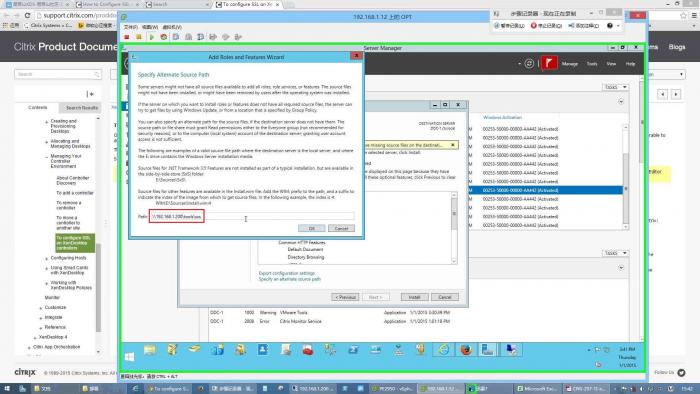Expand the Customize tree node
Viewport: 700px width, 394px height.
click(41, 308)
